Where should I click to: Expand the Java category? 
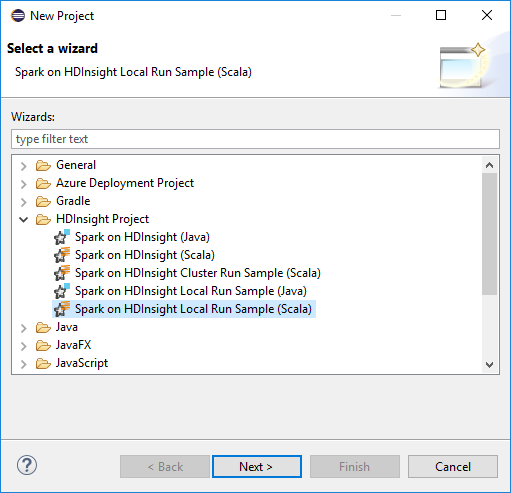pyautogui.click(x=23, y=328)
